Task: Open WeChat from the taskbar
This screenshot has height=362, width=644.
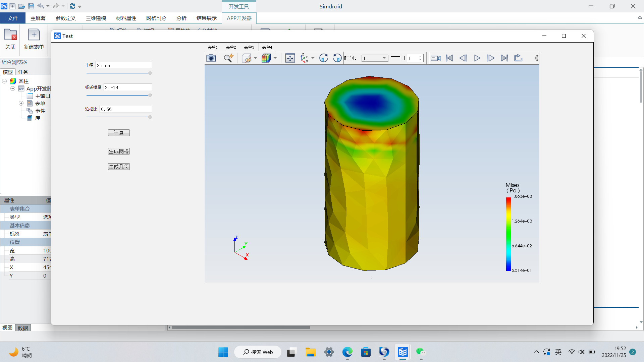Action: 421,352
